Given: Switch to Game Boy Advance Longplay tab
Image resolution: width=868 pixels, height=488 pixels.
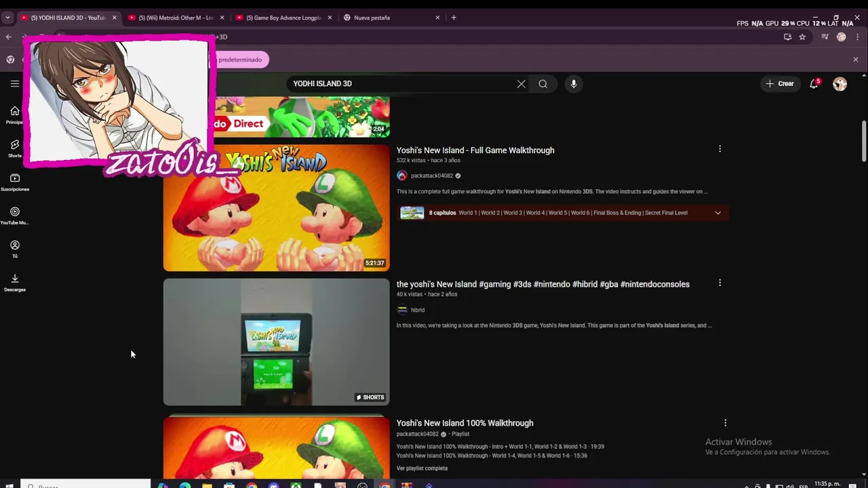Looking at the screenshot, I should [283, 18].
